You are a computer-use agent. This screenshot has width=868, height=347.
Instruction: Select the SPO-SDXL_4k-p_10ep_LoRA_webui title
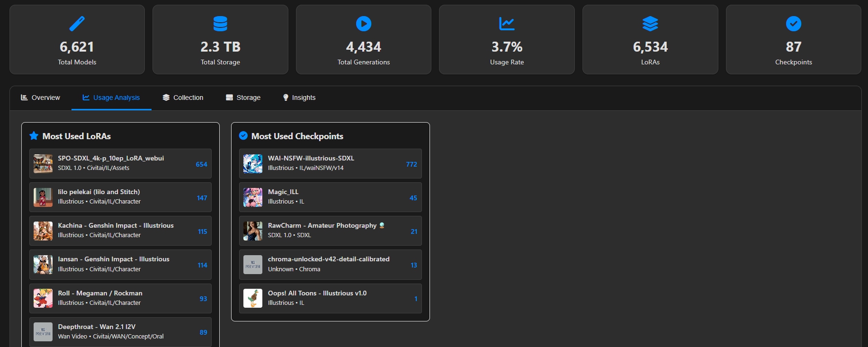(111, 158)
